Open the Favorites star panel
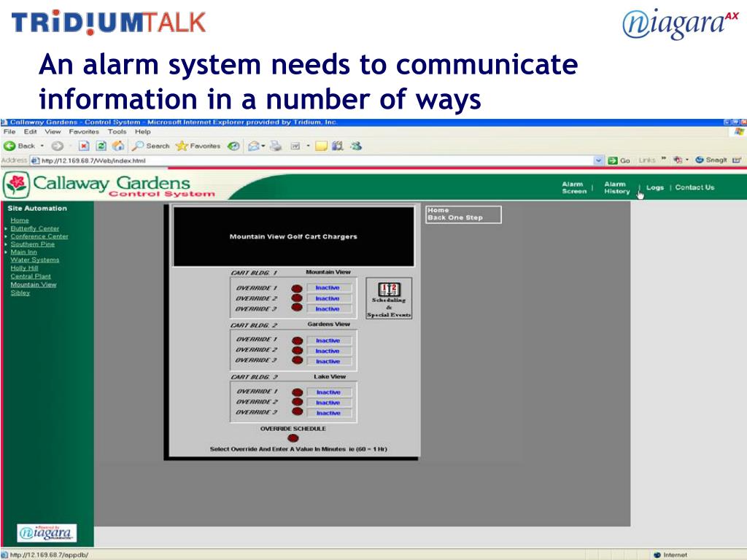The width and height of the screenshot is (747, 560). pyautogui.click(x=198, y=146)
